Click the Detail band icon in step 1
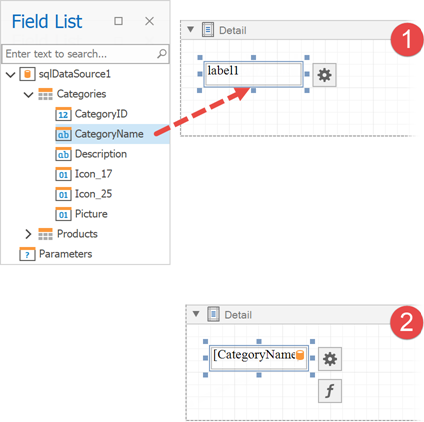The image size is (424, 422). click(x=208, y=30)
